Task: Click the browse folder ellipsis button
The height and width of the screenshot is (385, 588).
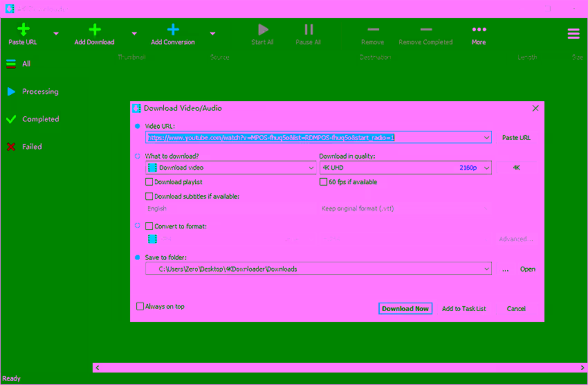Action: (x=505, y=269)
